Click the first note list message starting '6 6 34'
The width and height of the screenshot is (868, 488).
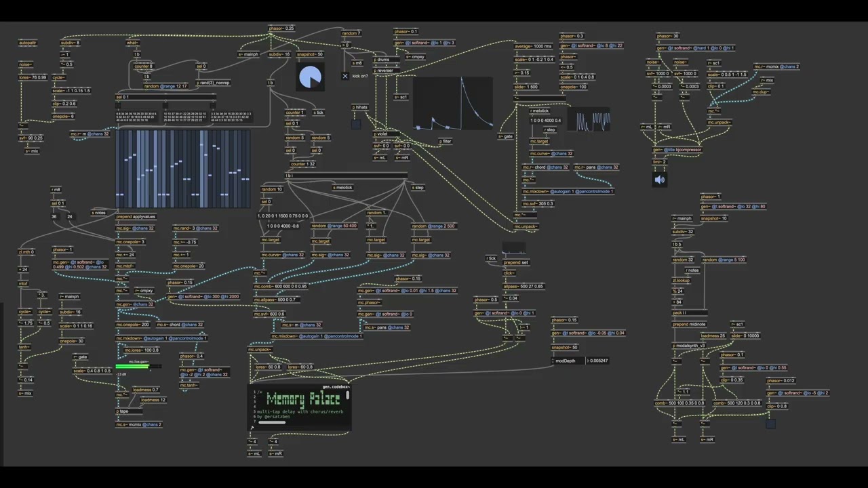[138, 117]
